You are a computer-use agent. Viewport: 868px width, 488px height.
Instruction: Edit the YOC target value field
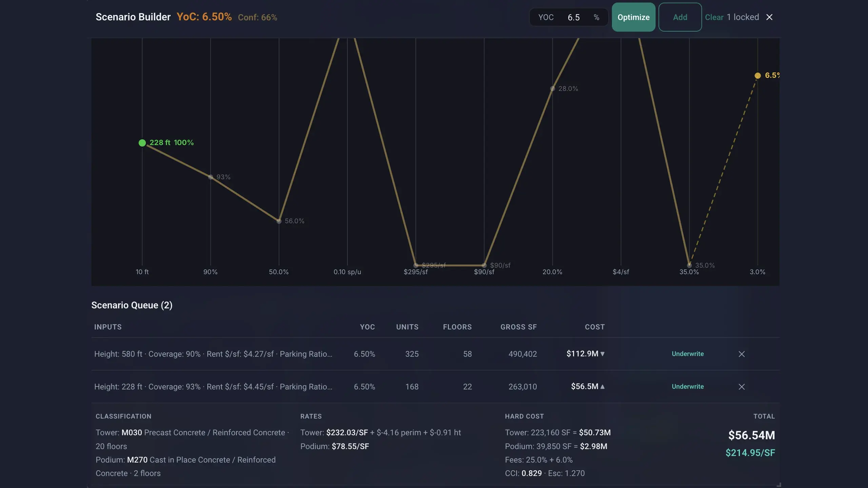pos(574,17)
